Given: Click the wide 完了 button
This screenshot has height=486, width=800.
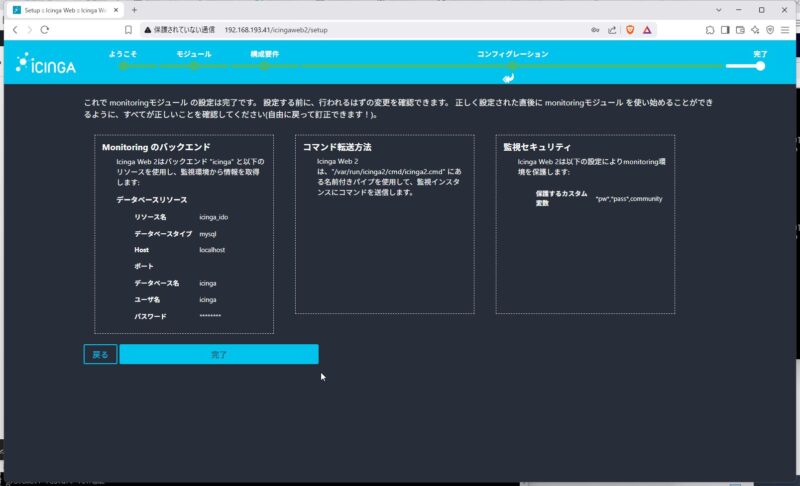Looking at the screenshot, I should 219,354.
